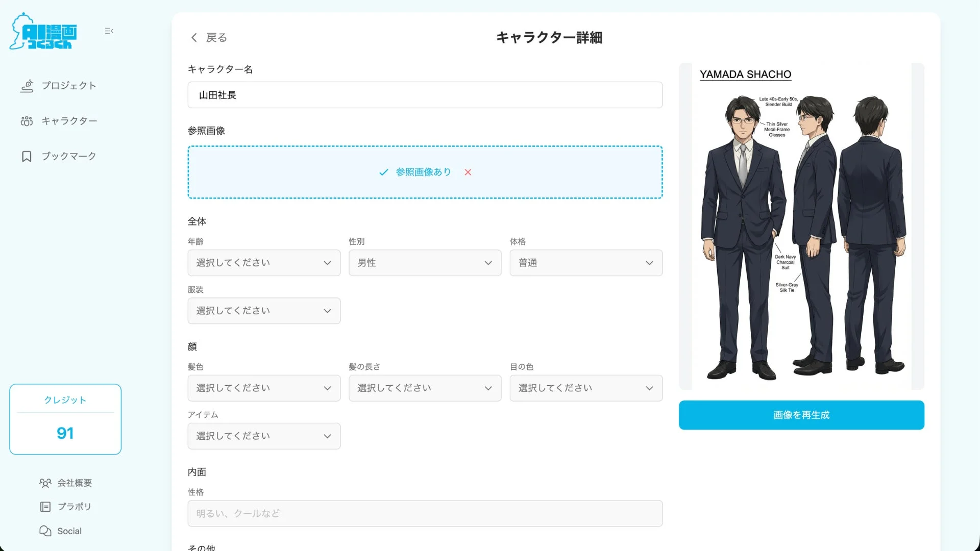Click the Social speech bubble icon
The image size is (980, 551).
pos(45,531)
